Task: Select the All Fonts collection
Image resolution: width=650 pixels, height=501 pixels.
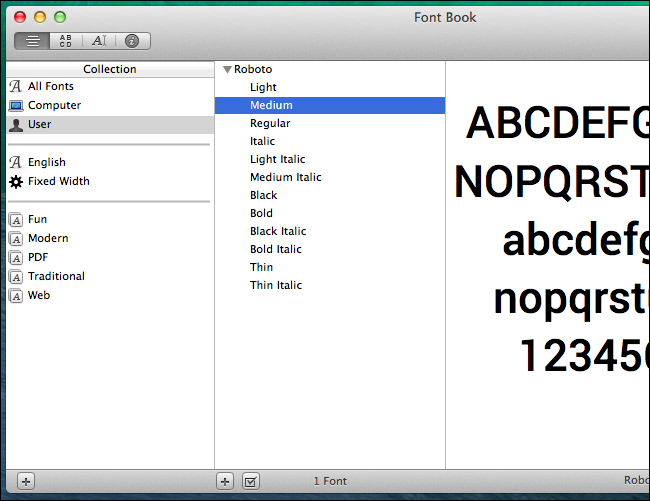Action: pos(110,86)
